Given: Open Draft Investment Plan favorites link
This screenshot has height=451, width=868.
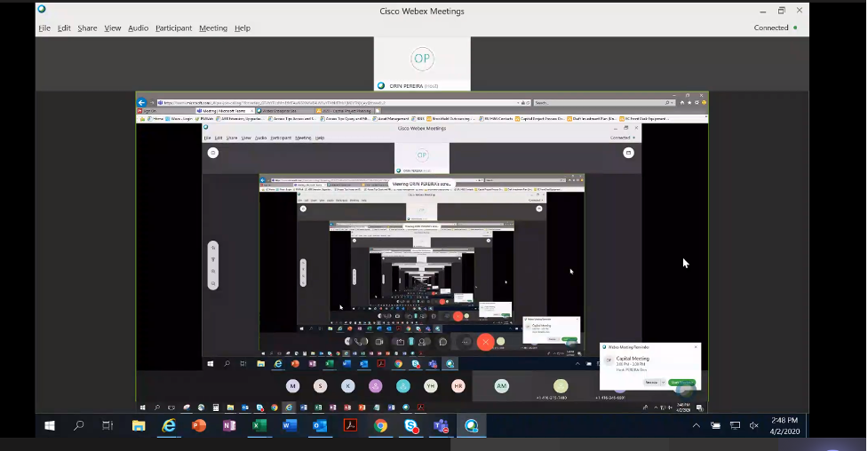Looking at the screenshot, I should pyautogui.click(x=592, y=118).
